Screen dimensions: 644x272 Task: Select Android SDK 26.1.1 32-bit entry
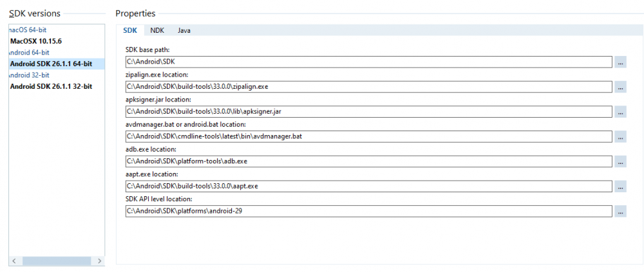51,86
